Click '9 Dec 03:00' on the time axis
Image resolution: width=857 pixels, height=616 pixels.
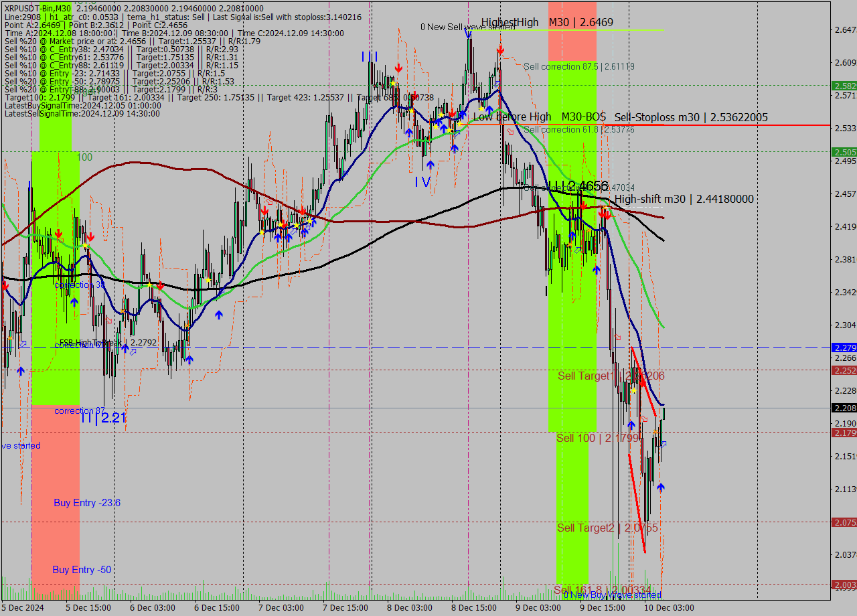pyautogui.click(x=538, y=607)
